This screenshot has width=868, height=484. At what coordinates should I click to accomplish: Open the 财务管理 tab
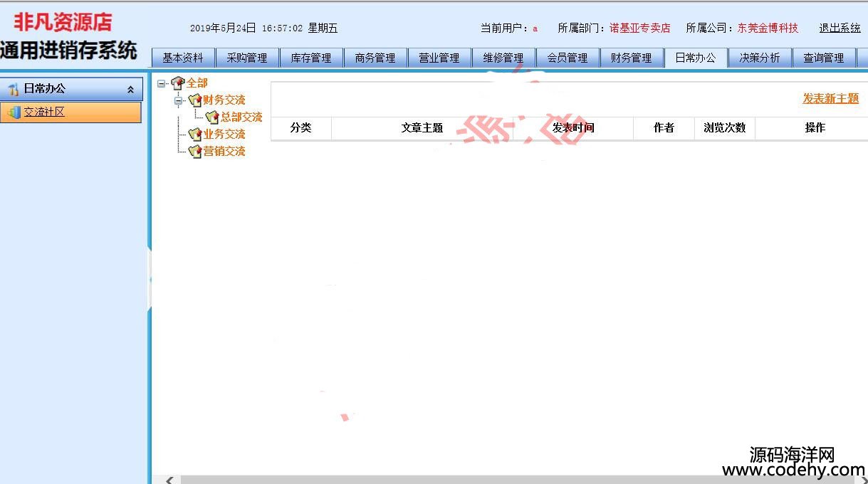coord(632,58)
